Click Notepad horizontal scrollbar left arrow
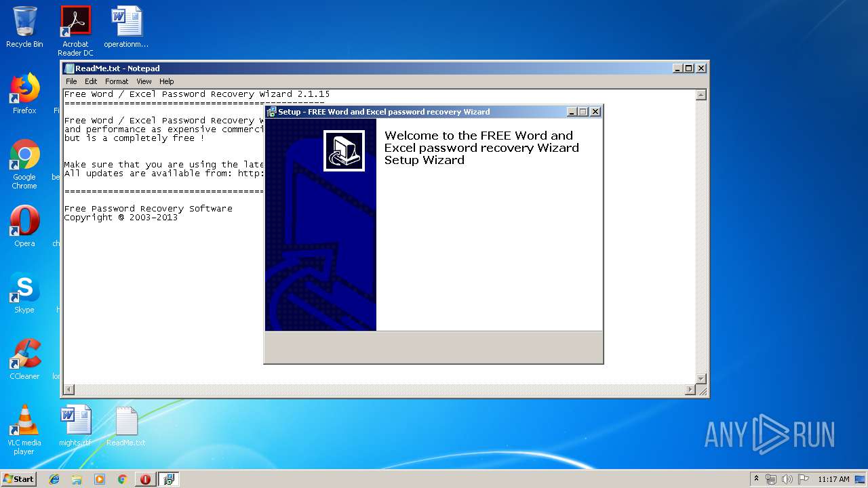This screenshot has width=868, height=488. (68, 390)
